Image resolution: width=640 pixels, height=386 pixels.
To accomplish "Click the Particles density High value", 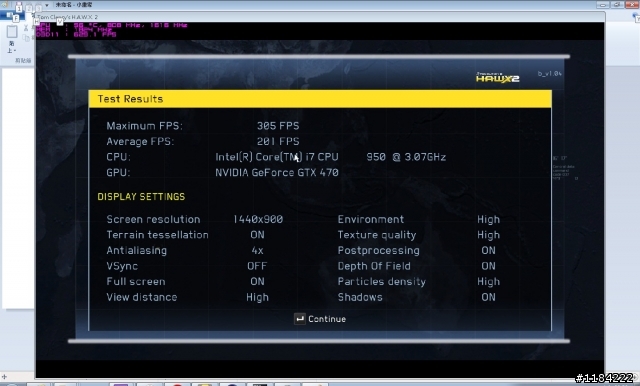I will click(x=489, y=282).
